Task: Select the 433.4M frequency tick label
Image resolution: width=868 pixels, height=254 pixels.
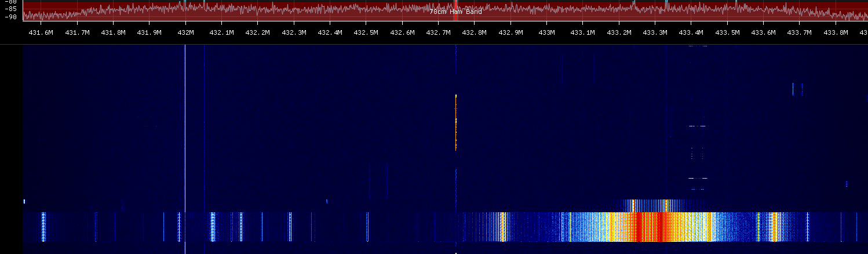Action: [x=691, y=32]
